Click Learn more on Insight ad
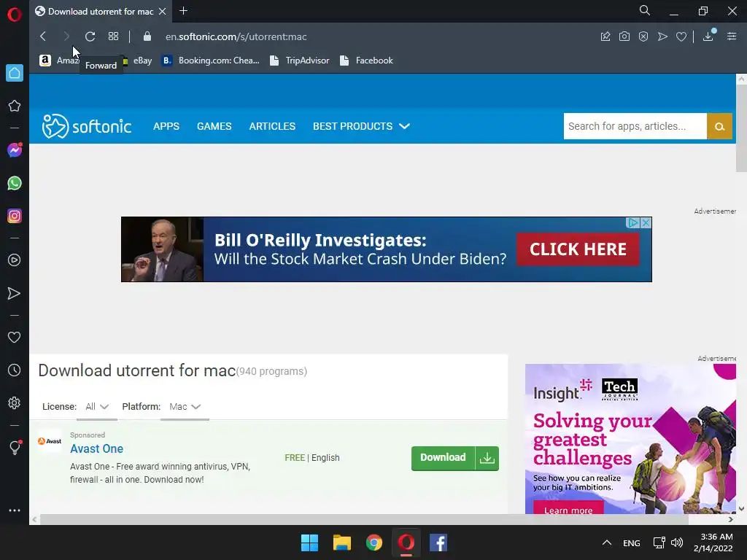747x560 pixels. click(x=568, y=508)
